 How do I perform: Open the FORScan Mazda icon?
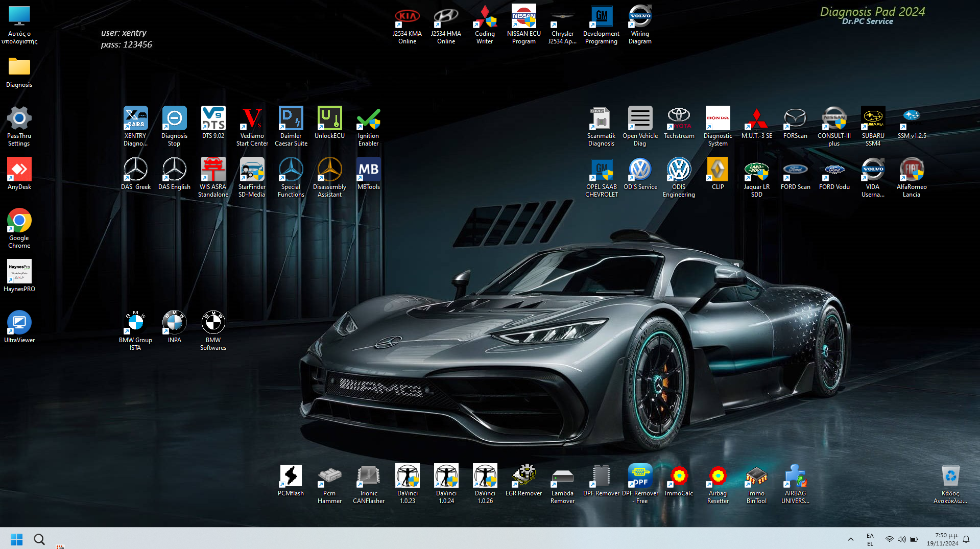795,123
